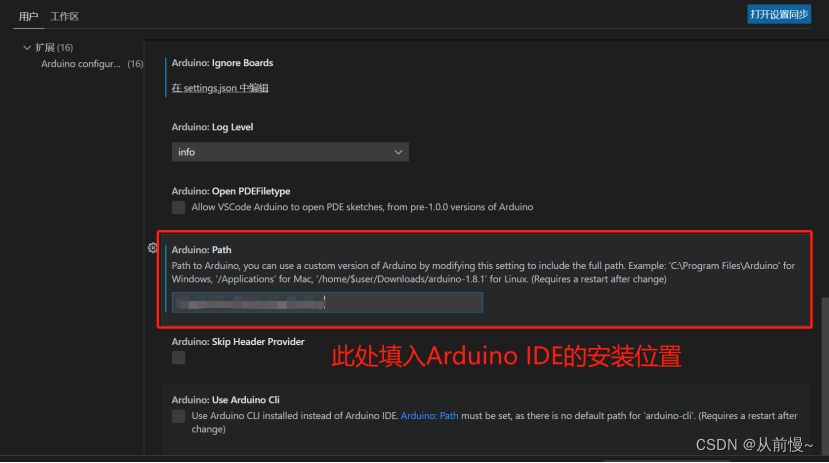Focus the Arduino: Path input field

tap(327, 303)
